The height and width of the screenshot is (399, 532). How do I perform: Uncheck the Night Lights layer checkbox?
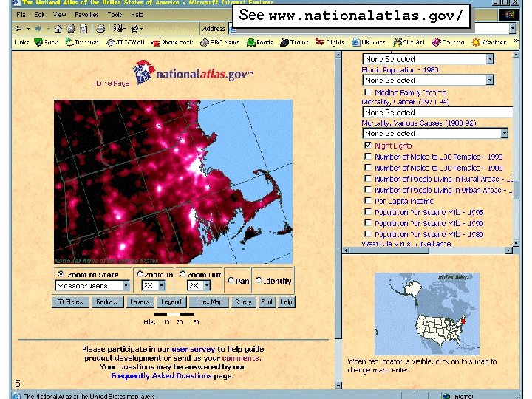pos(368,146)
